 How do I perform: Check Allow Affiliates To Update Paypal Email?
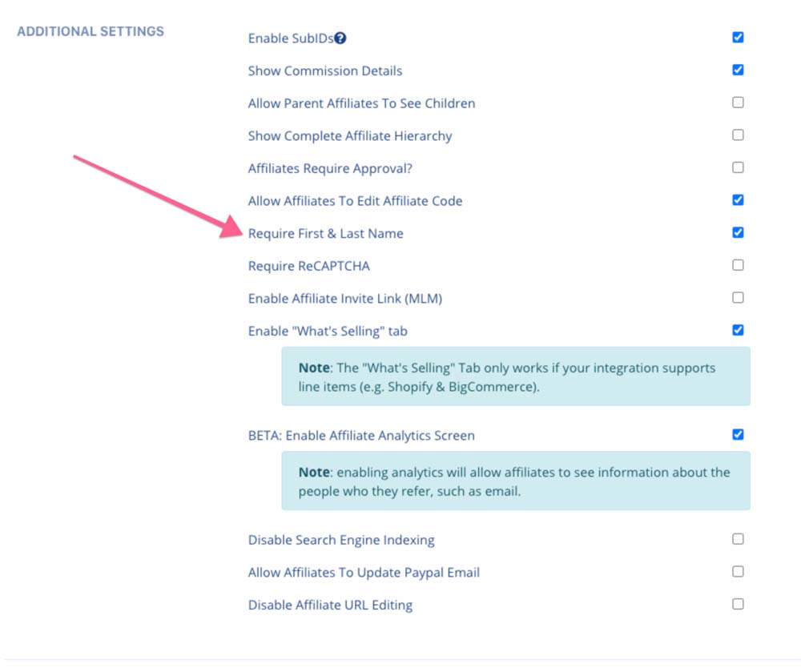[738, 571]
